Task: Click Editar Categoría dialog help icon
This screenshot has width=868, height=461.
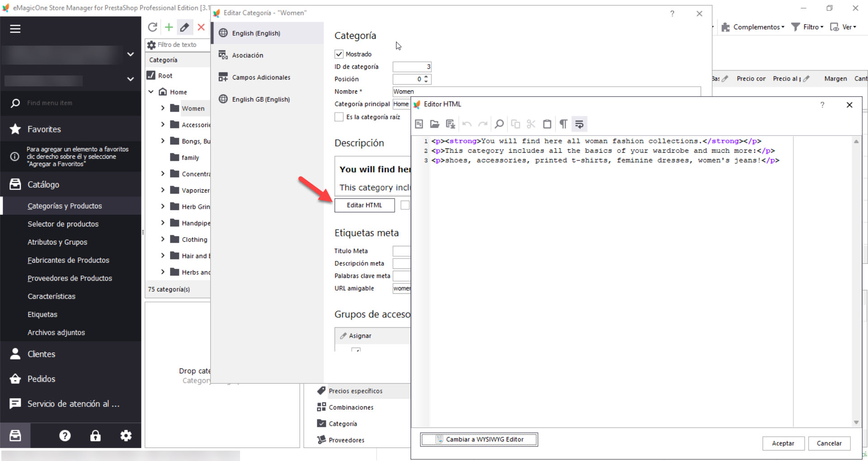Action: tap(672, 14)
